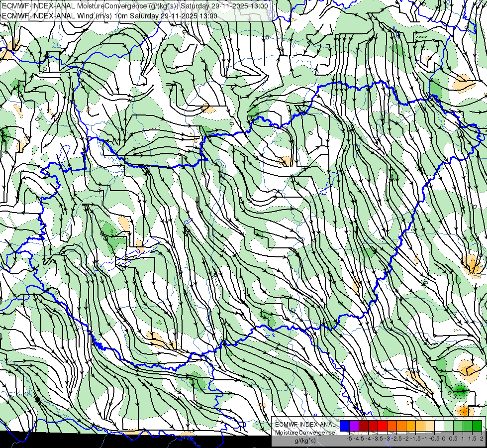Click the '-1.5' legend tick label

pyautogui.click(x=415, y=439)
